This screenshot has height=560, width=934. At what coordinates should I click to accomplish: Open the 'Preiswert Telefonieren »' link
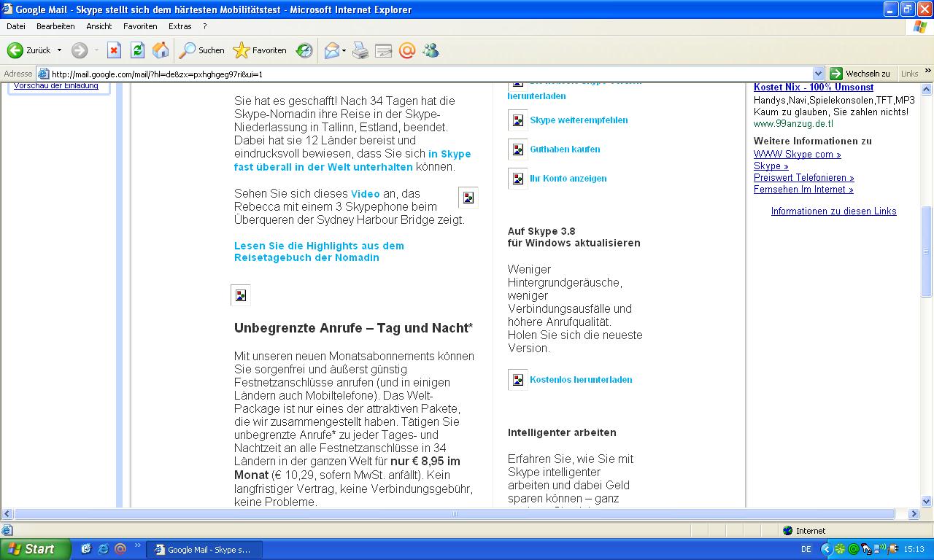(x=804, y=178)
